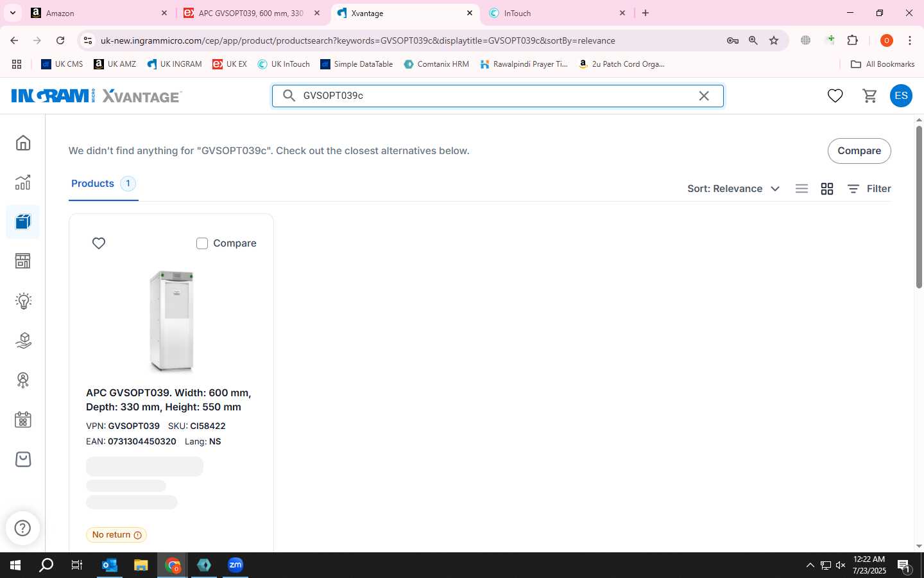The image size is (924, 578).
Task: Click the page vertical scrollbar
Action: [919, 207]
